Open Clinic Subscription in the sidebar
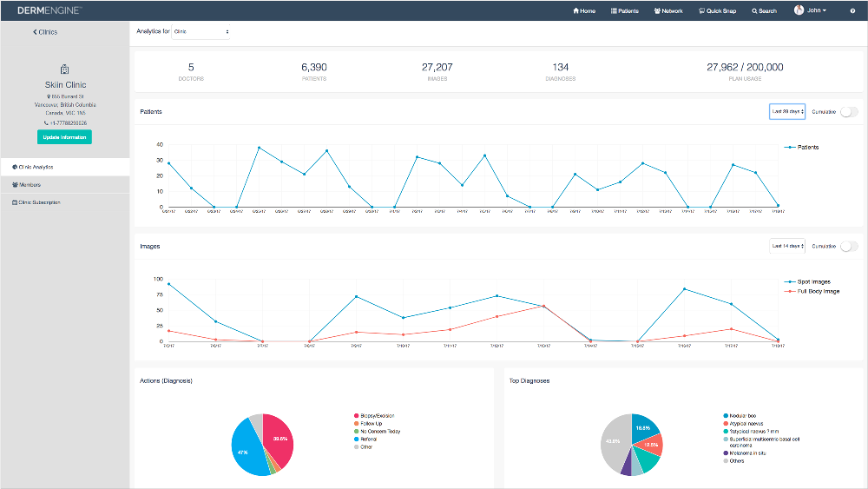 [x=39, y=202]
